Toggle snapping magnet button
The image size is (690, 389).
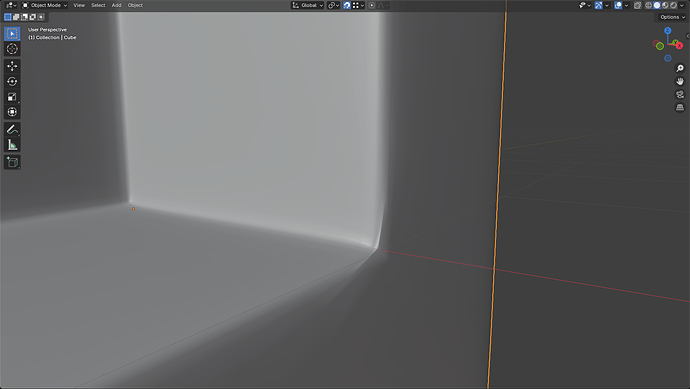347,5
